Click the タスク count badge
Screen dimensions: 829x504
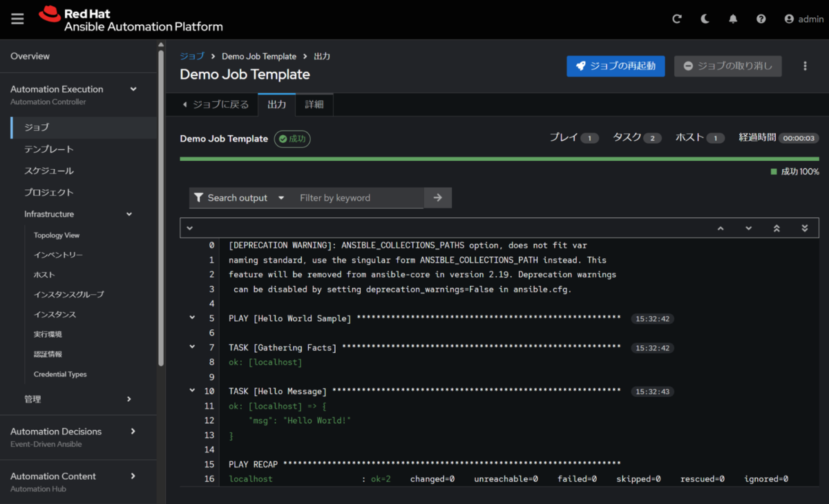point(652,138)
